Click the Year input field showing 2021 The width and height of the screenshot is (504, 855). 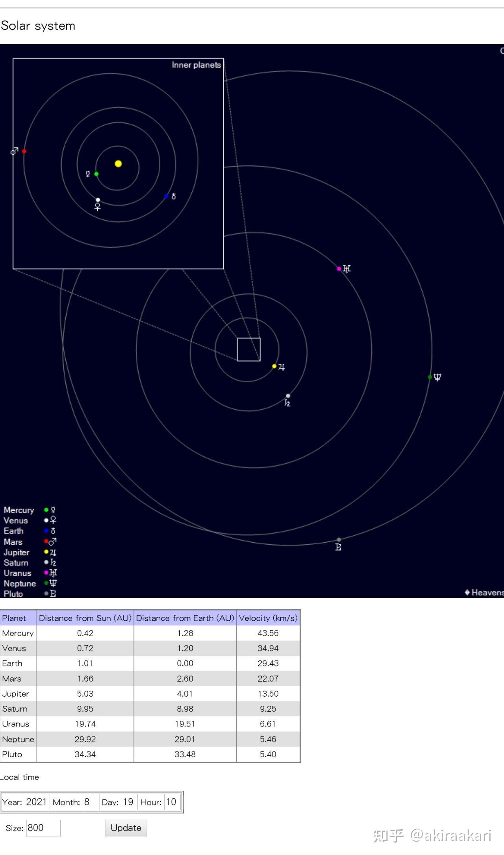point(37,802)
